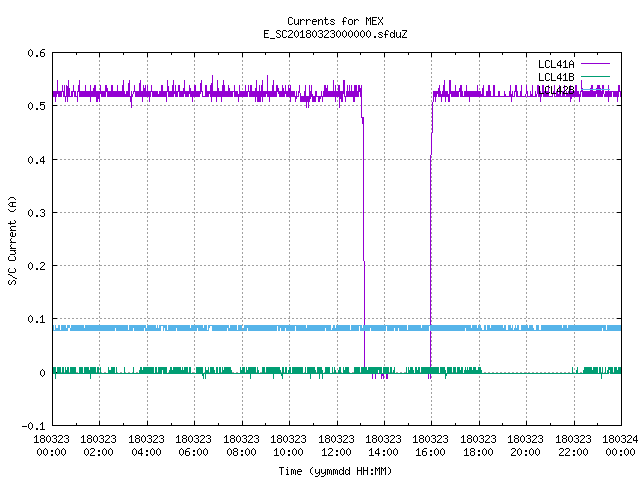This screenshot has width=640, height=480.
Task: Click the green LCL41B legend line sample
Action: (595, 76)
